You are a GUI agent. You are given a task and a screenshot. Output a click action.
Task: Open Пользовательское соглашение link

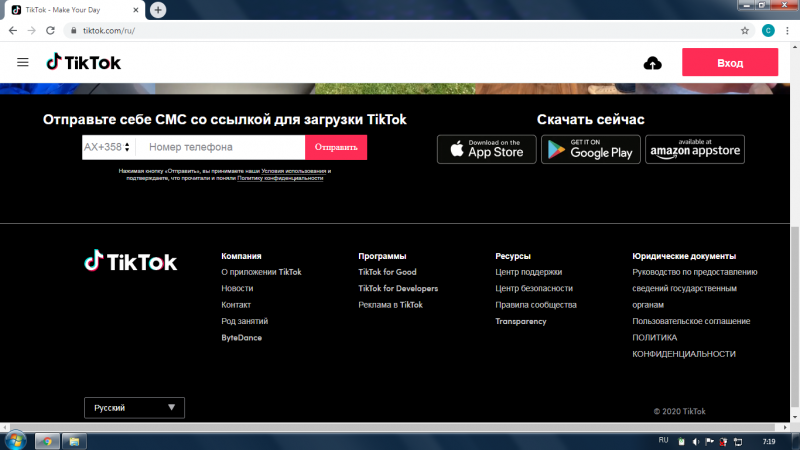691,321
